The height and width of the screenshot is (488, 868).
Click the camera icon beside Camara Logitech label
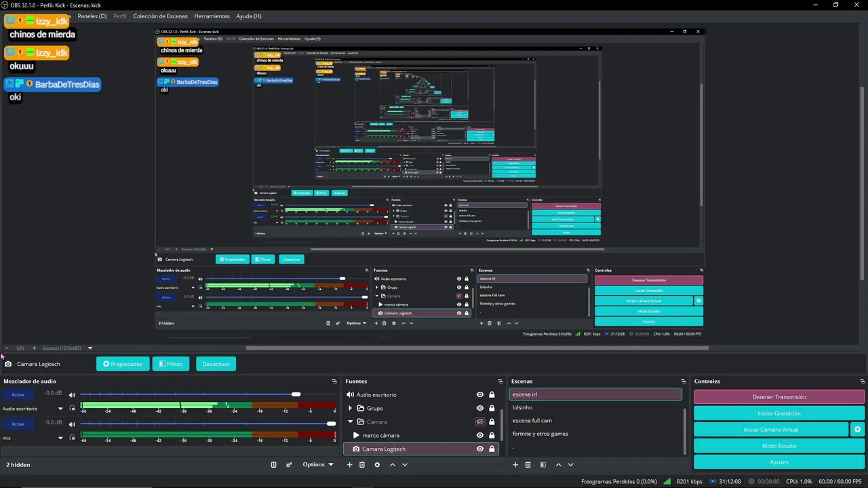pyautogui.click(x=8, y=364)
